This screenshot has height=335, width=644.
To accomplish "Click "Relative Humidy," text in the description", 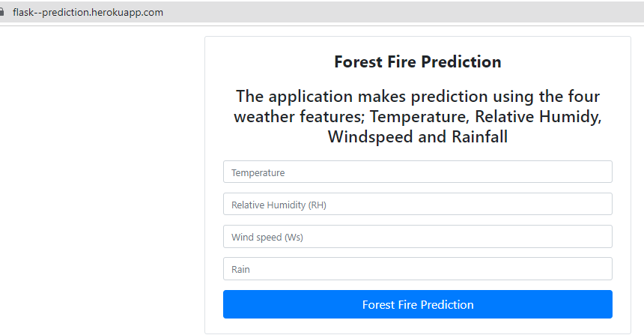I will (x=538, y=117).
